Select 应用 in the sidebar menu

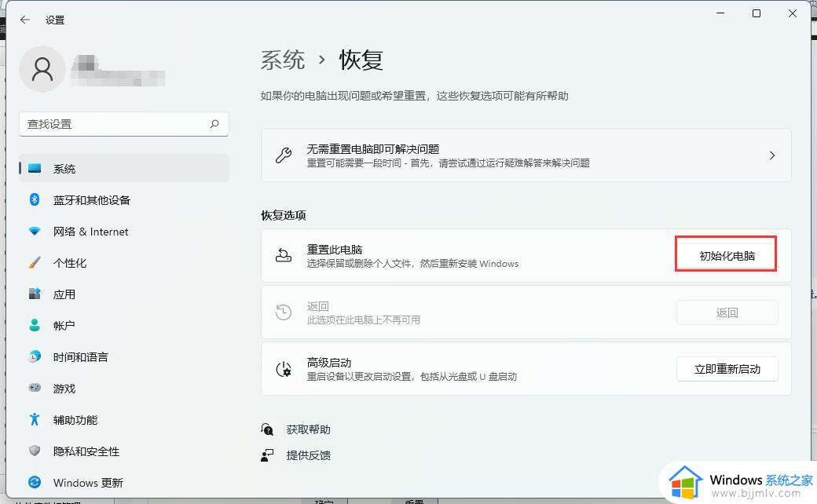pos(64,294)
